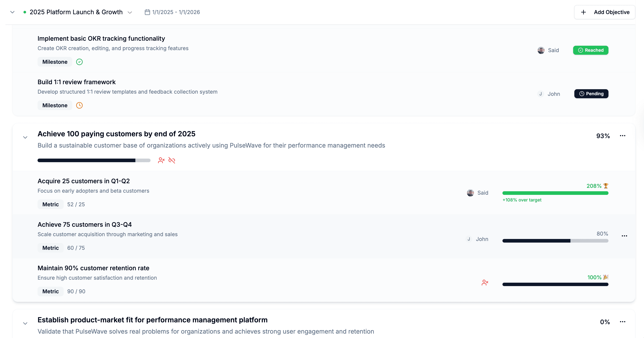Click the red broken-link icon under the objective
644x338 pixels.
(172, 160)
